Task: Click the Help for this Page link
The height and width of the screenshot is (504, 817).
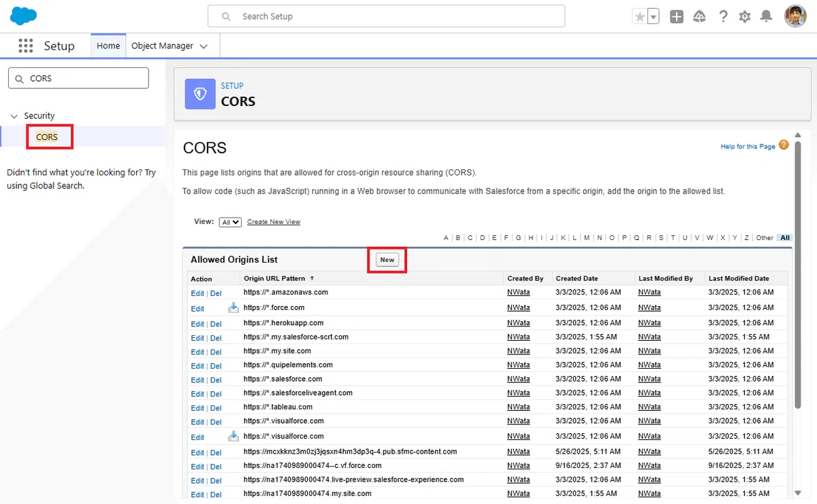Action: tap(748, 146)
